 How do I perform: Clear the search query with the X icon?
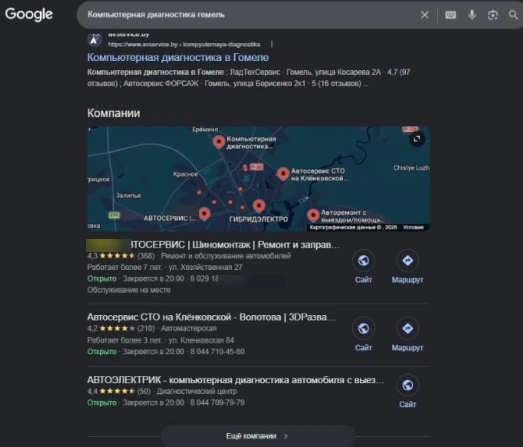pyautogui.click(x=424, y=15)
